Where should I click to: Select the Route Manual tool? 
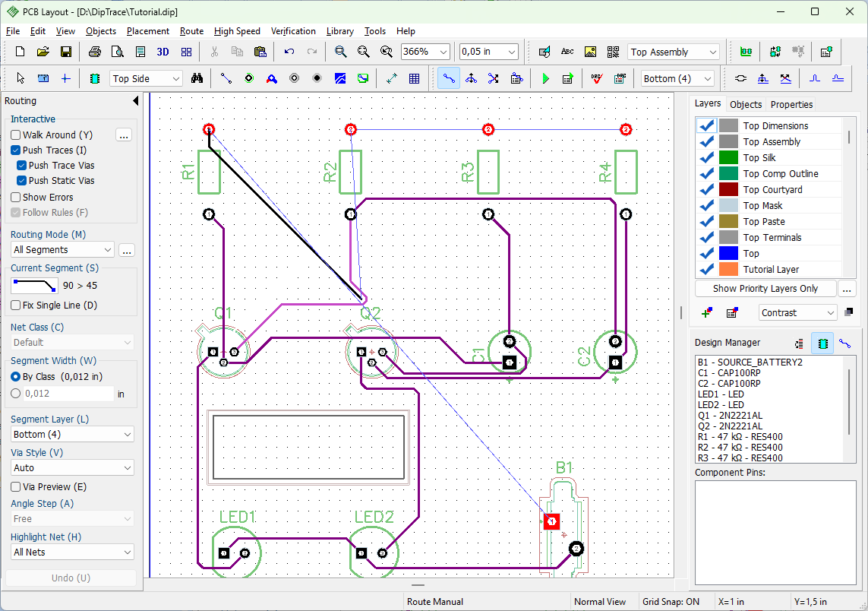[x=448, y=78]
